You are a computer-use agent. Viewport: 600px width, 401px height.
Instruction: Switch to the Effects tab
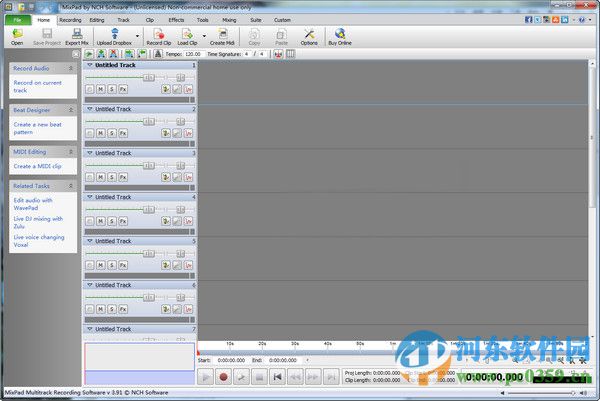176,20
